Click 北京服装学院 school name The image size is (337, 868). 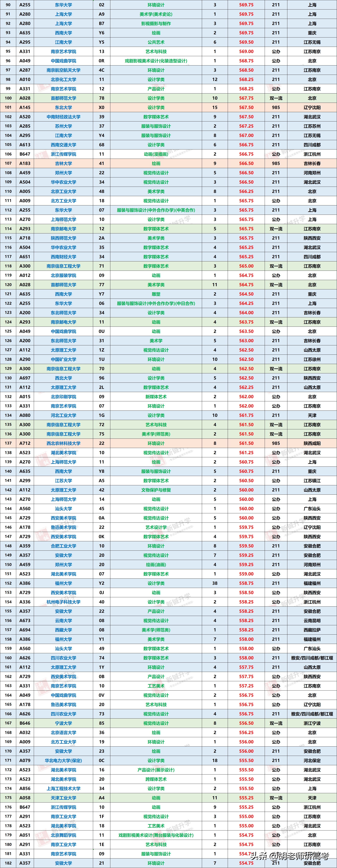tap(63, 275)
